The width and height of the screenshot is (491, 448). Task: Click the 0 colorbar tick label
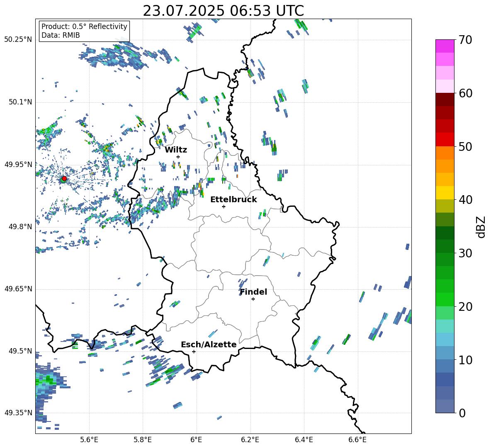click(462, 413)
